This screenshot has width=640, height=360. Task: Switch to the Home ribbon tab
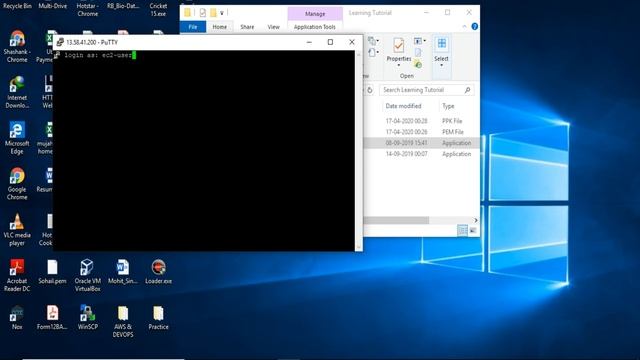(x=220, y=27)
